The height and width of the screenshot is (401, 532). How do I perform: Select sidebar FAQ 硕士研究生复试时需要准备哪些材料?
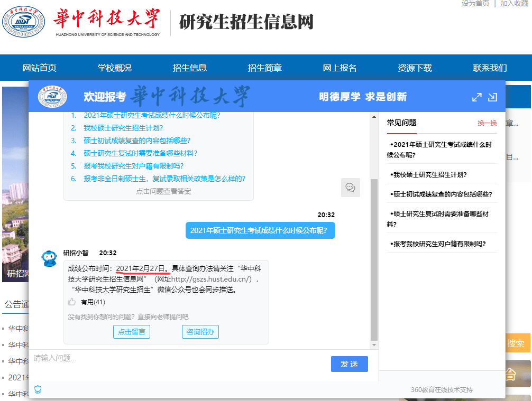click(438, 219)
